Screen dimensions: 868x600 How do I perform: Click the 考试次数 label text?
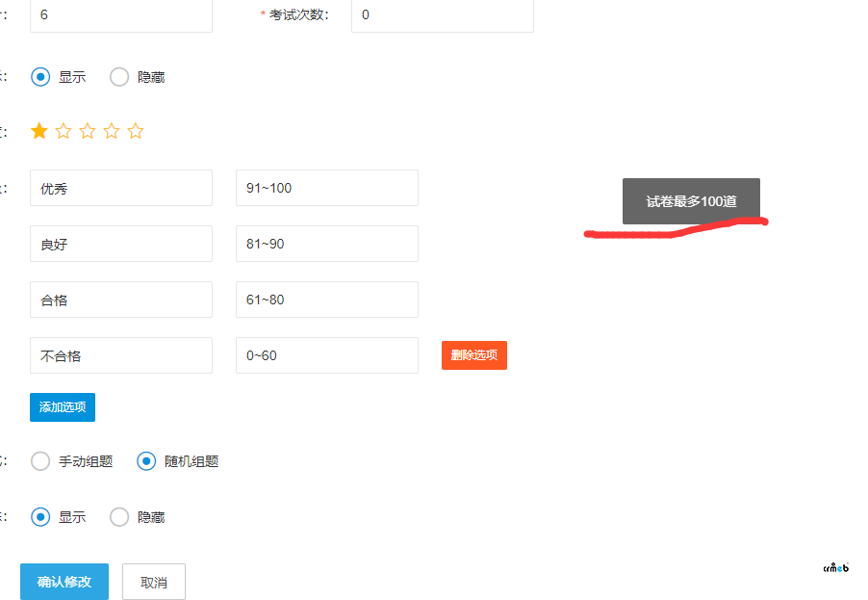(x=299, y=15)
